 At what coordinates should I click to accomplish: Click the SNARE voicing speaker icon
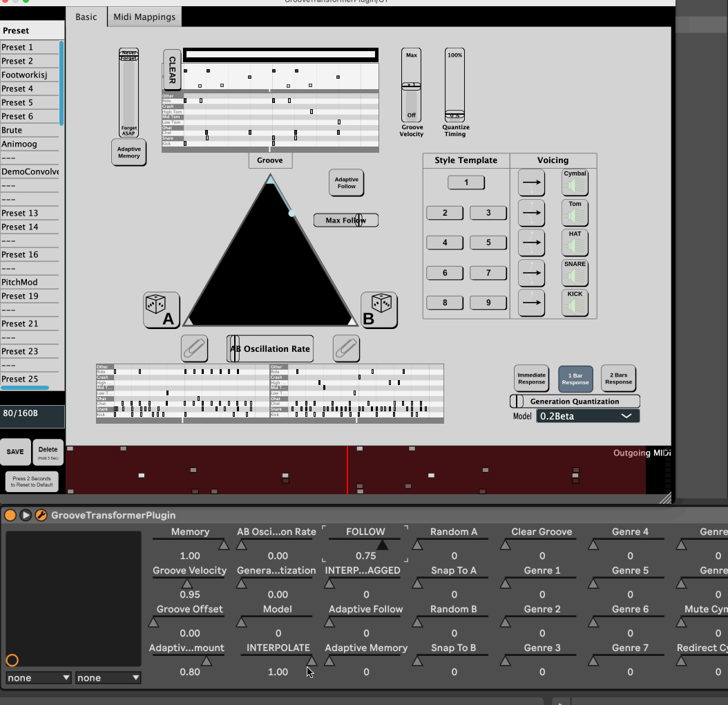coord(575,274)
